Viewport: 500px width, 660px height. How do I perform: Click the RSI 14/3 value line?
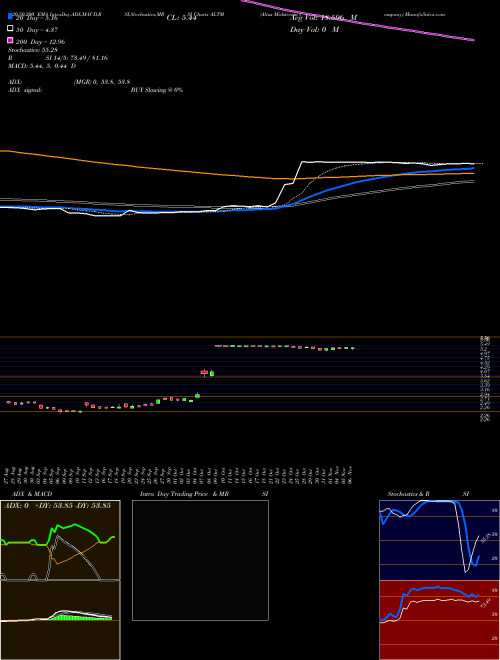click(58, 58)
